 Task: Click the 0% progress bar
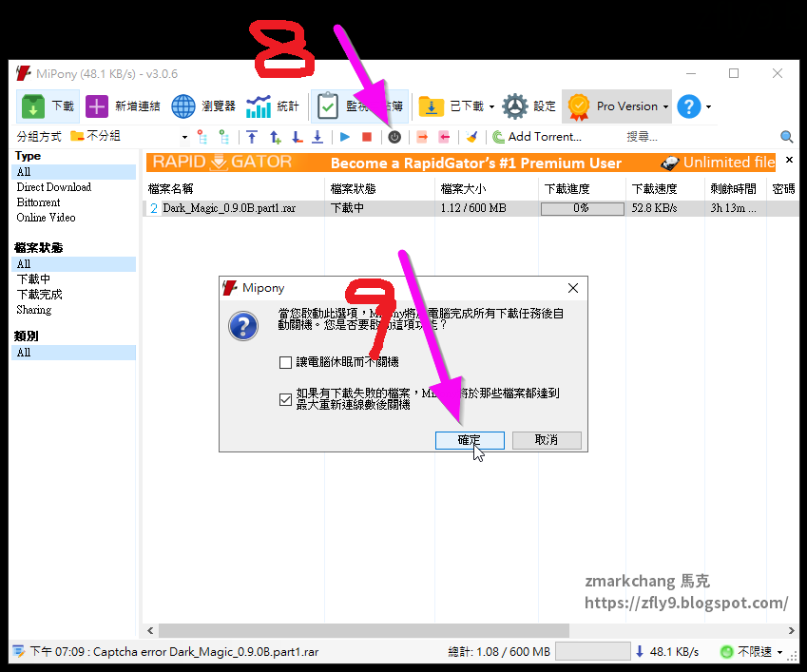click(582, 208)
